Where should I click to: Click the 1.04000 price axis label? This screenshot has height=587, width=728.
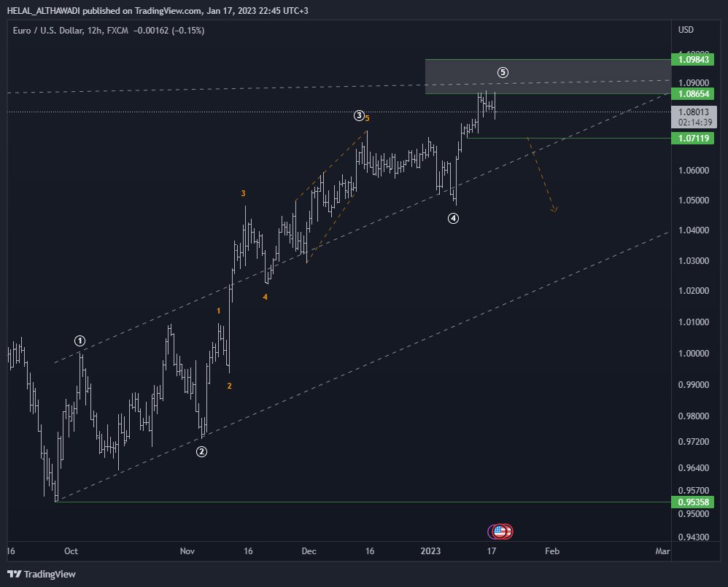[x=694, y=230]
